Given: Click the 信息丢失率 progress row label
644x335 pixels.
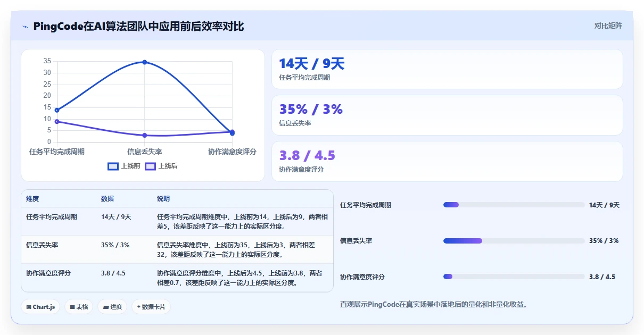Looking at the screenshot, I should pos(356,241).
